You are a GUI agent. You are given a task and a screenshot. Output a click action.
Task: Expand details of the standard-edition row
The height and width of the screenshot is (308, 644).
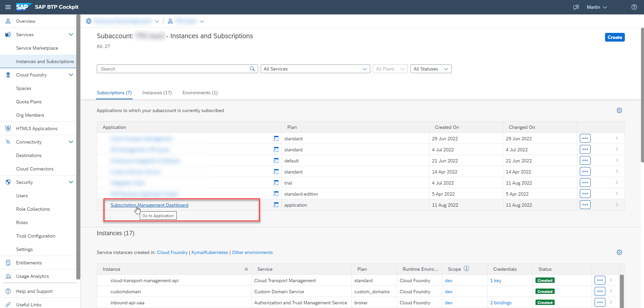pos(617,194)
